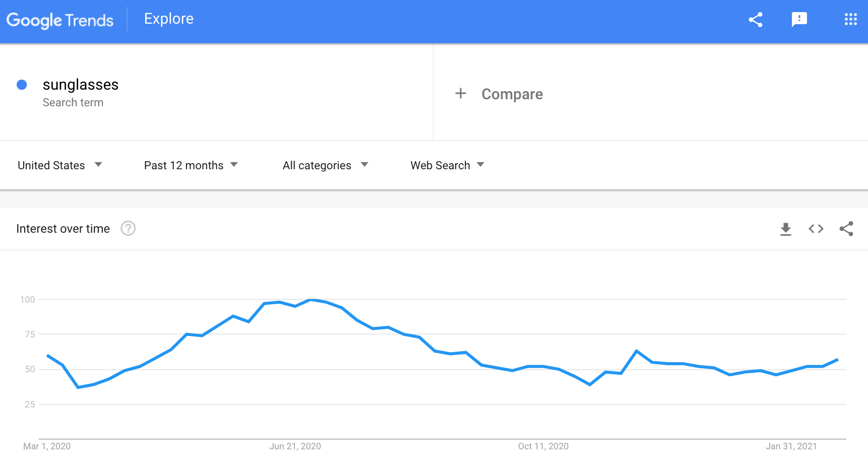The image size is (868, 475).
Task: Click the Compare button
Action: click(x=512, y=94)
